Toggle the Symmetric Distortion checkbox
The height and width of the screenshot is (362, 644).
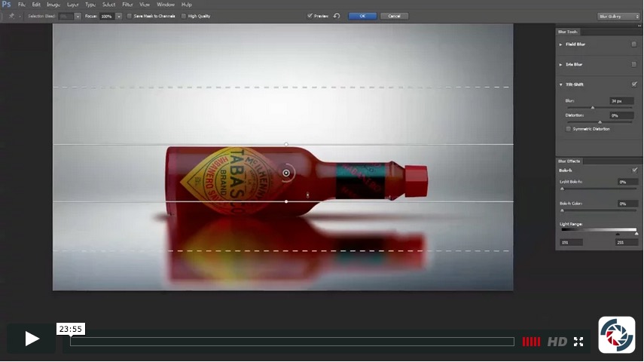pyautogui.click(x=569, y=129)
